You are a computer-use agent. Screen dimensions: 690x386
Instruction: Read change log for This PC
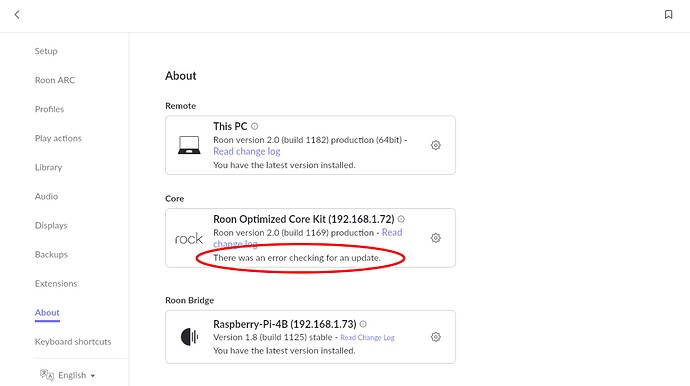246,151
